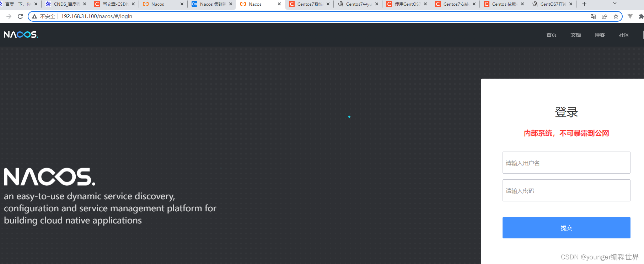This screenshot has width=644, height=264.
Task: Switch to the Centos7安装 tab
Action: pyautogui.click(x=455, y=4)
